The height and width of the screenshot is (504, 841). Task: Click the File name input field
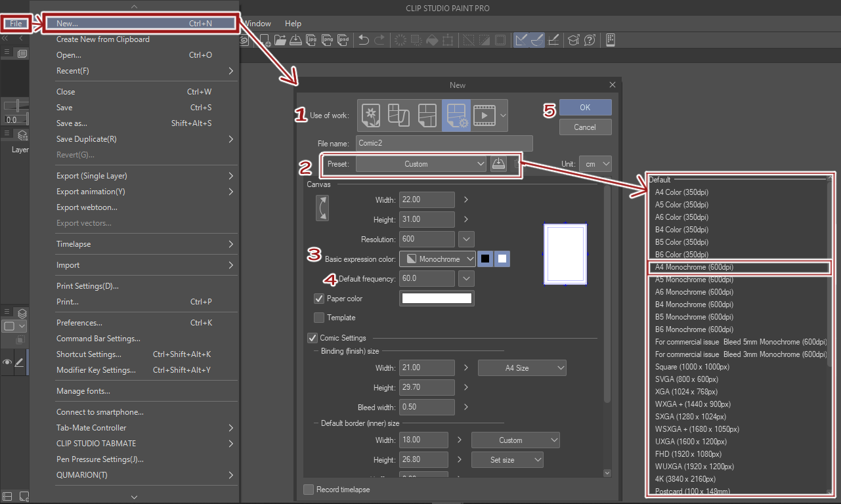tap(444, 144)
